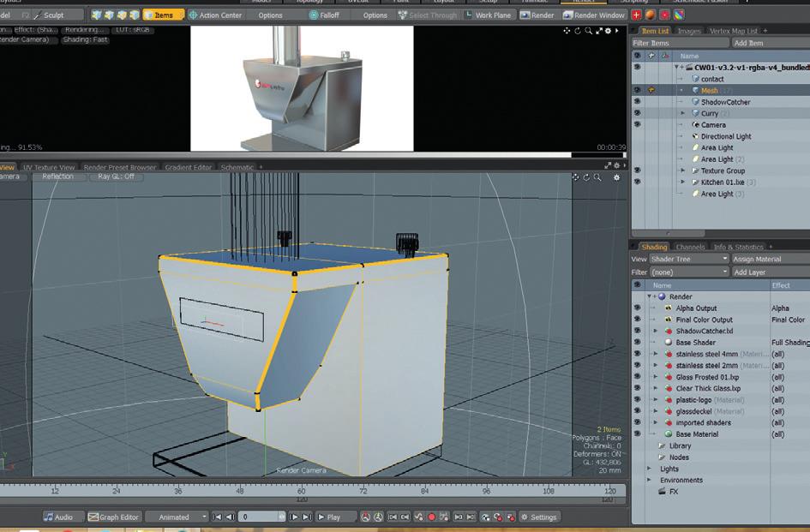The height and width of the screenshot is (532, 810).
Task: Select the Action Center icon in toolbar
Action: pyautogui.click(x=193, y=15)
